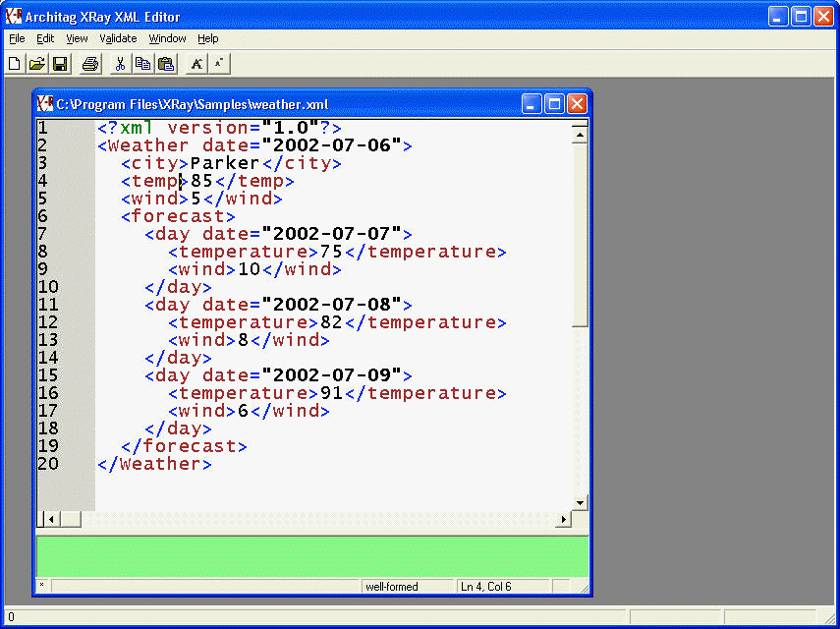840x629 pixels.
Task: Click the vertical scrollbar down arrow
Action: pos(580,502)
